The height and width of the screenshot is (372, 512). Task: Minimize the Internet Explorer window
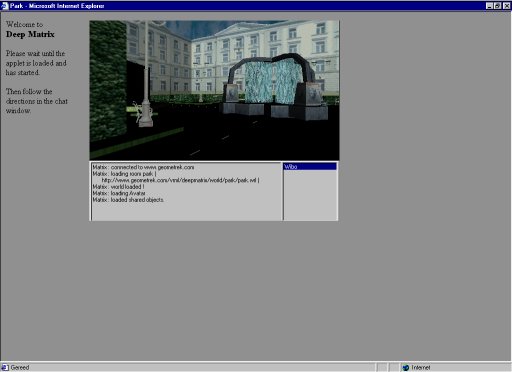coord(489,6)
